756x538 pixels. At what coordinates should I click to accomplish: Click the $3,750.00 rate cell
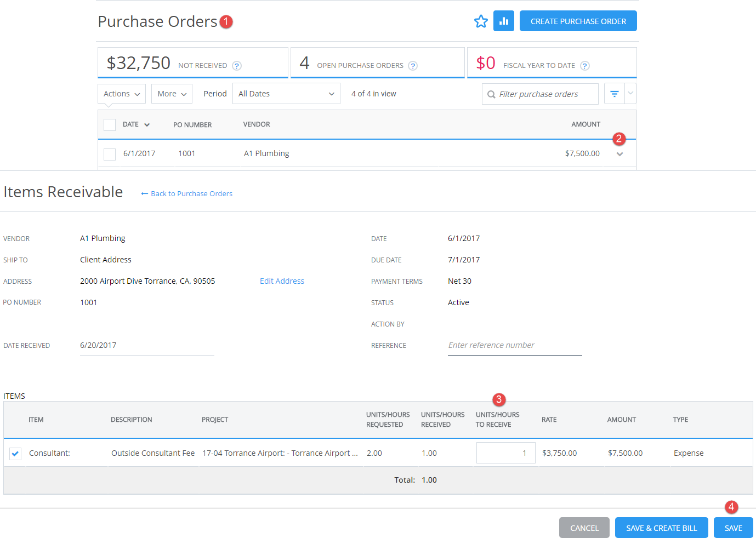559,453
